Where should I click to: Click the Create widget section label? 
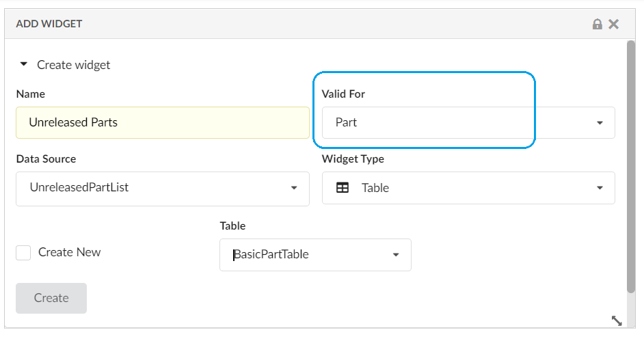point(73,65)
